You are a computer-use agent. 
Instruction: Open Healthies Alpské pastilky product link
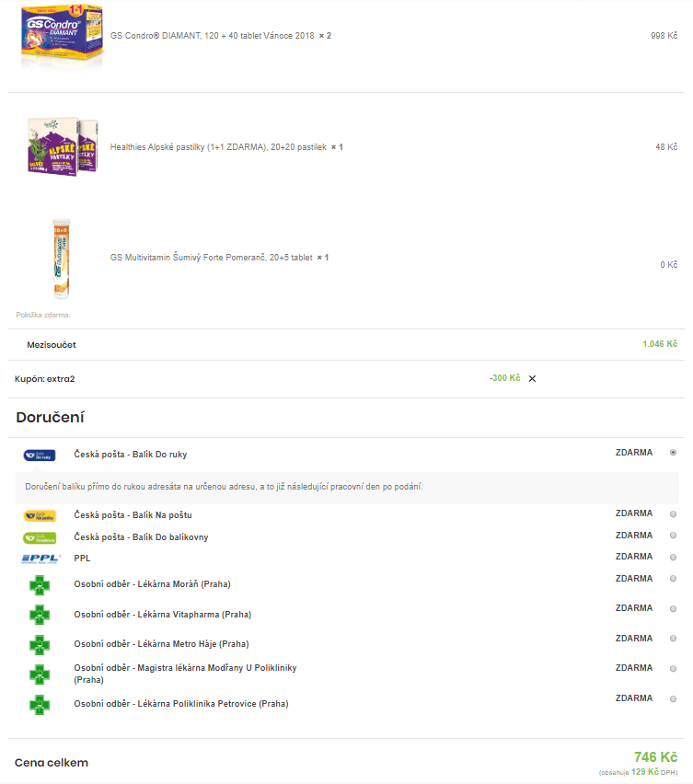[x=218, y=147]
